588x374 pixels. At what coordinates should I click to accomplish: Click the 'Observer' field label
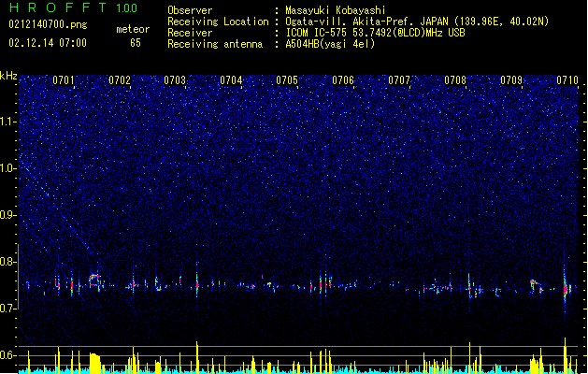point(190,10)
